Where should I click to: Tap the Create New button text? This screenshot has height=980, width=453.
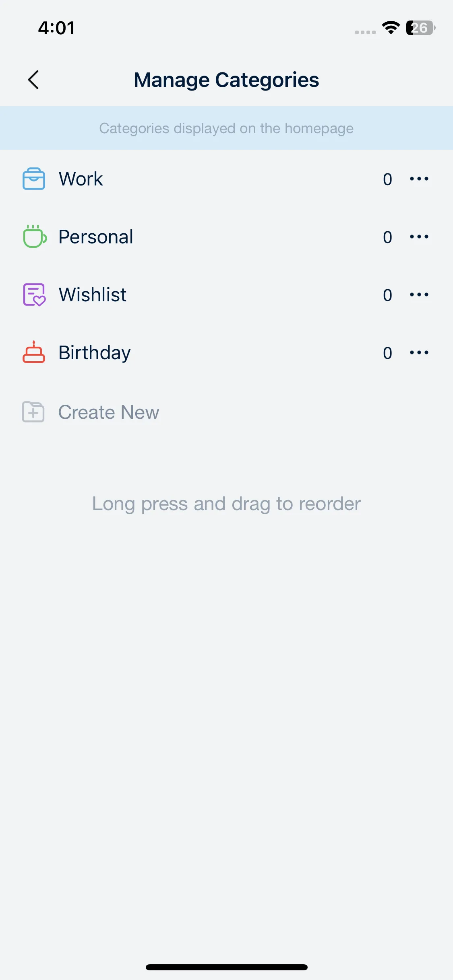coord(109,412)
